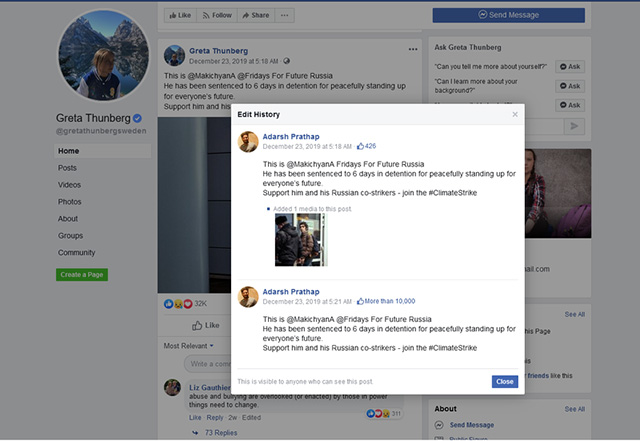The height and width of the screenshot is (441, 640).
Task: Ask "Can you tell me more about yourself?"
Action: tap(570, 67)
